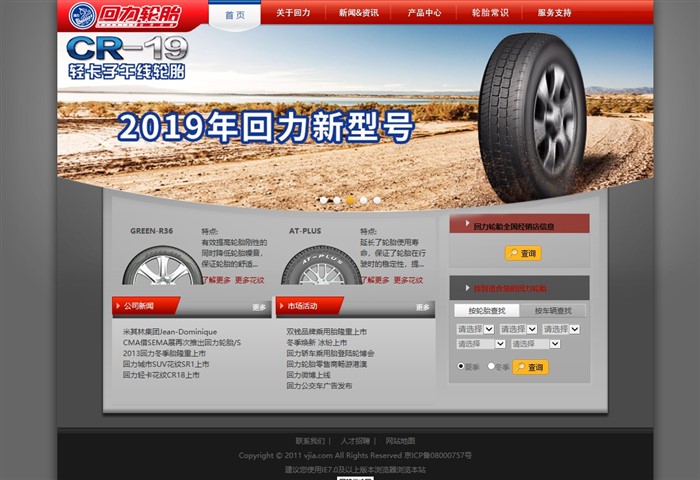This screenshot has width=700, height=480.
Task: Click the large CR-19 tire image in the banner
Action: [x=533, y=117]
